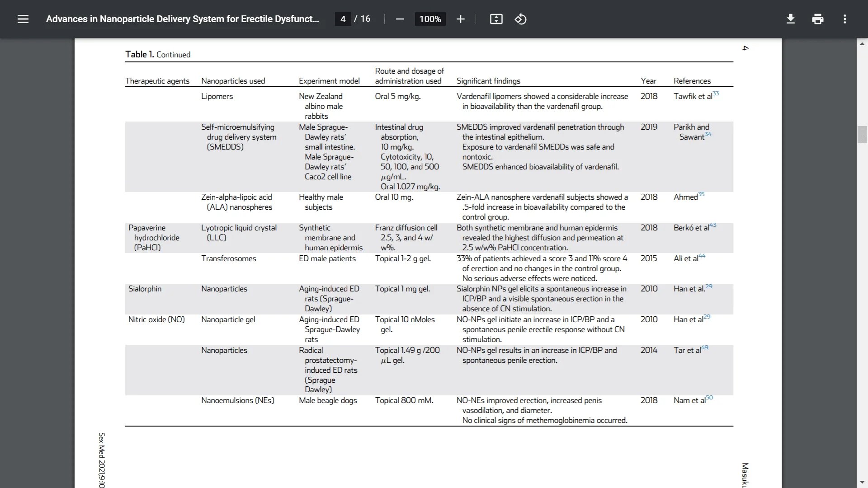Click the 'Route and dosage of administration used' header
Image resolution: width=868 pixels, height=488 pixels.
tap(410, 76)
